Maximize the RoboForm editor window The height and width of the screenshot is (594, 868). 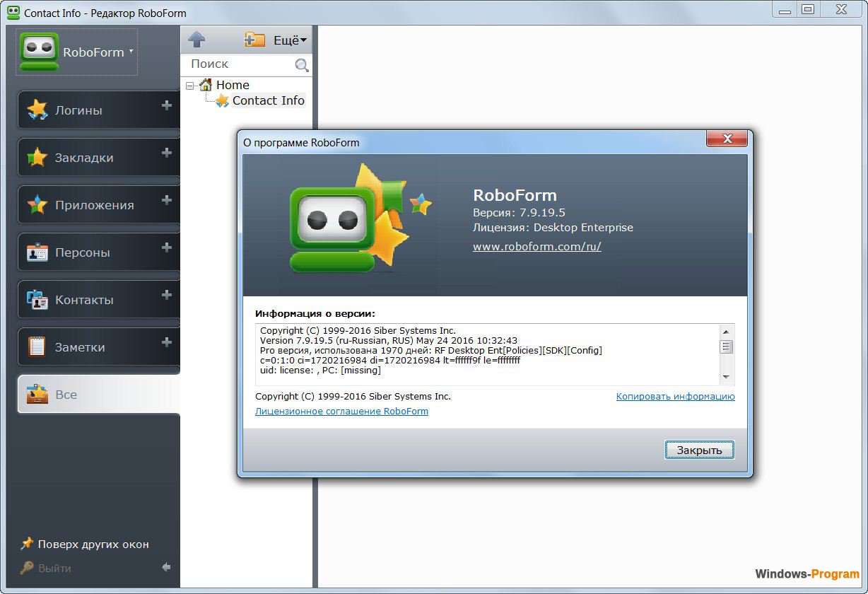pos(808,9)
